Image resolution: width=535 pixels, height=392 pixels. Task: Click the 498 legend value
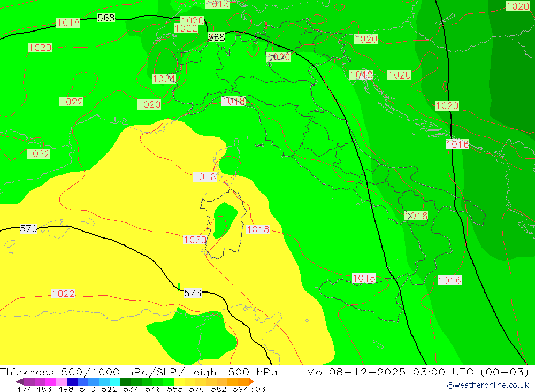point(65,389)
